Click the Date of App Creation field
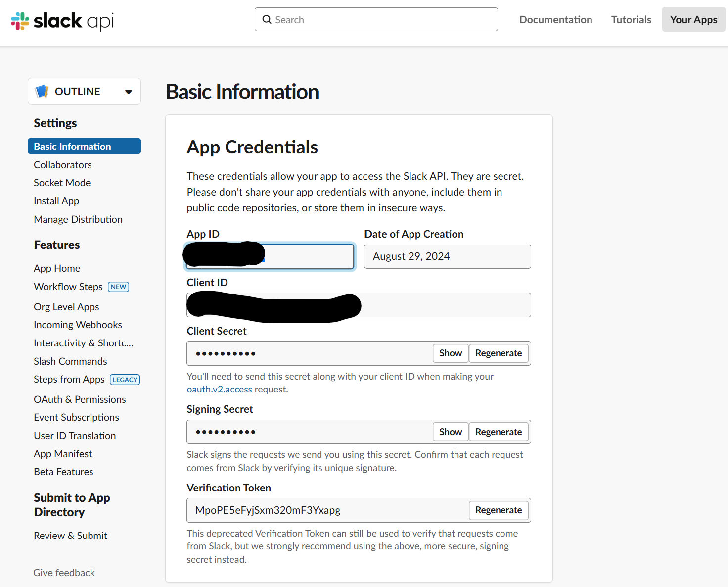 click(x=447, y=256)
